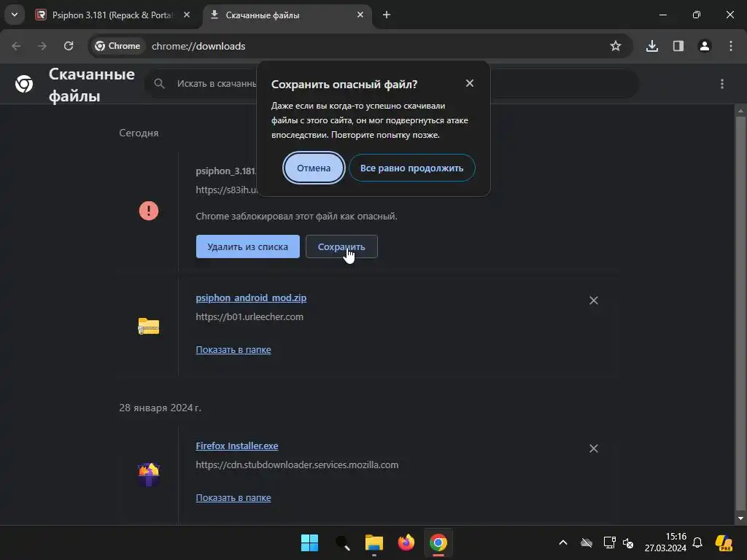
Task: Show psiphon_android_mod.zip in folder
Action: [233, 349]
